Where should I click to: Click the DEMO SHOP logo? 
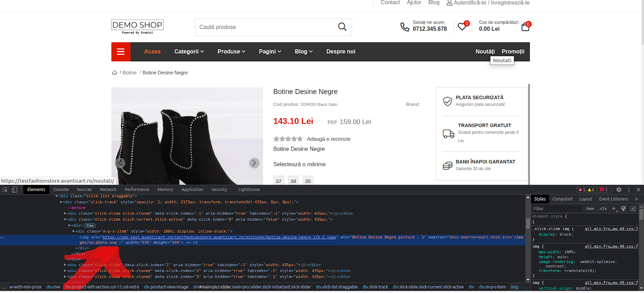137,27
